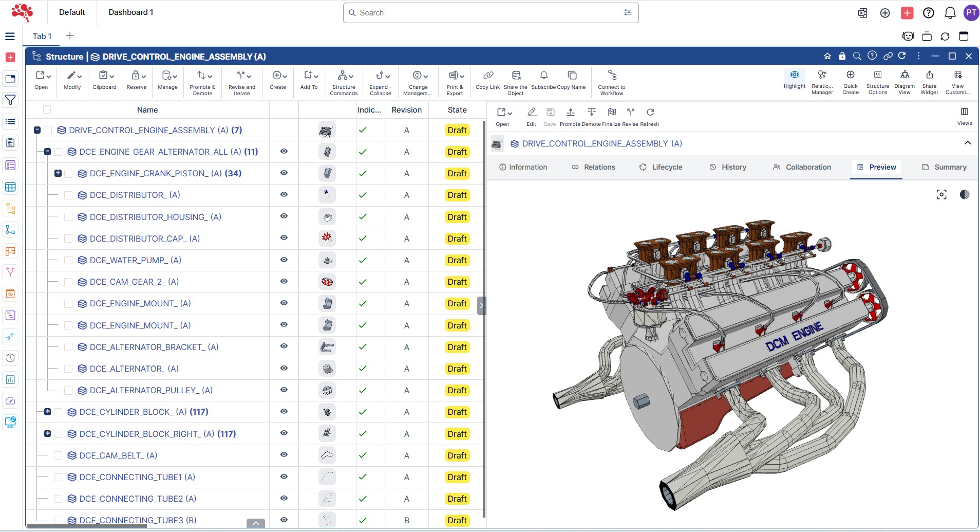Tick the DCE_CAM_BELT_ checkbox
980x532 pixels.
(58, 455)
